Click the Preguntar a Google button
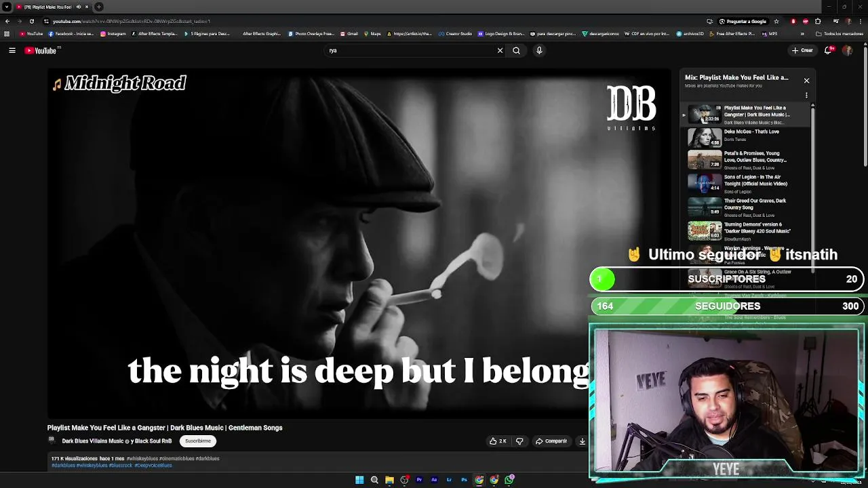 tap(743, 21)
